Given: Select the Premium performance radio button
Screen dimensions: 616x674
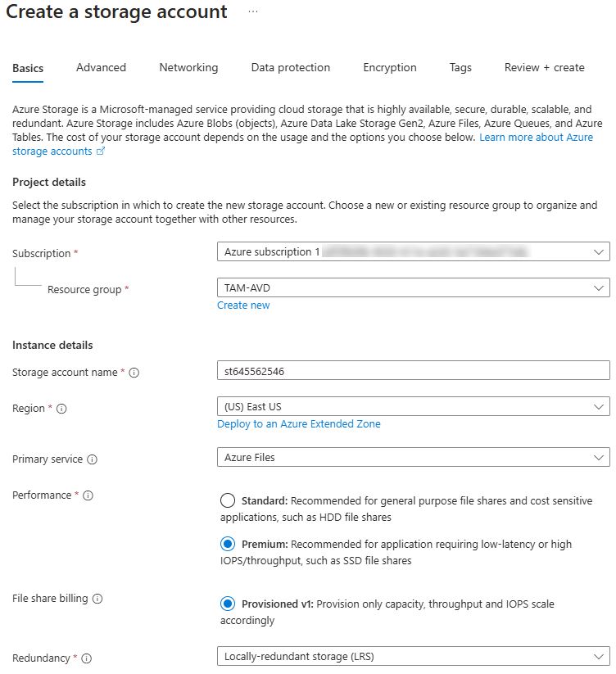Looking at the screenshot, I should tap(228, 544).
